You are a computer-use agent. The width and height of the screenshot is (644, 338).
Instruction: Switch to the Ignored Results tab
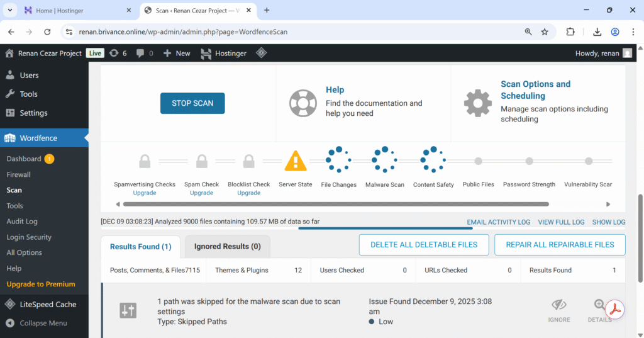click(227, 247)
